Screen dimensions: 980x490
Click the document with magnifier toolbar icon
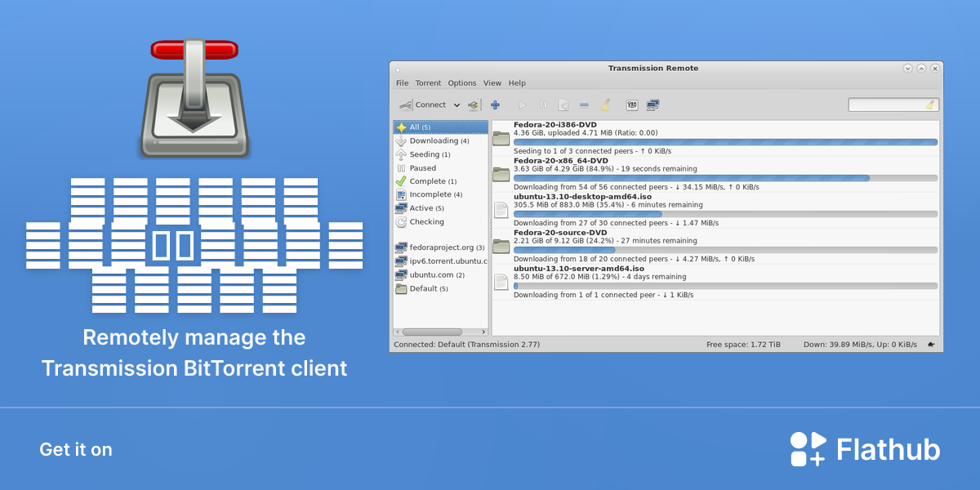pyautogui.click(x=563, y=105)
